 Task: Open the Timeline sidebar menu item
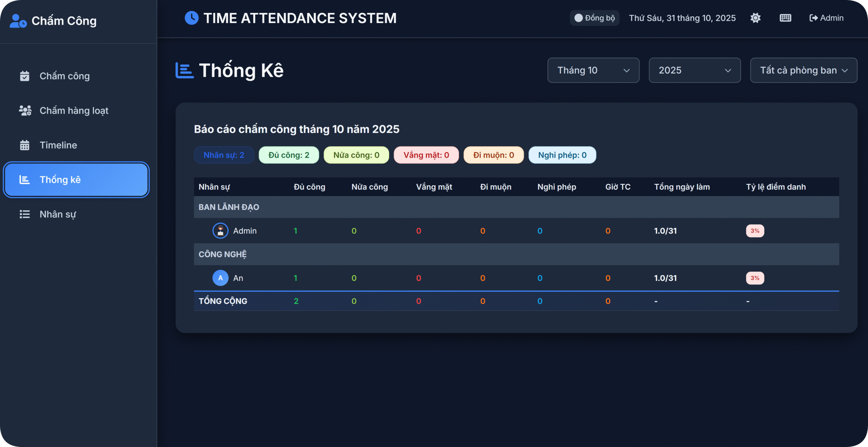pos(58,145)
